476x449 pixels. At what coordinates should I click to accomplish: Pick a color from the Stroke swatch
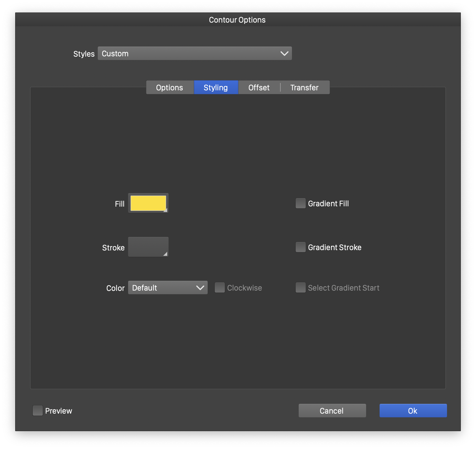148,247
